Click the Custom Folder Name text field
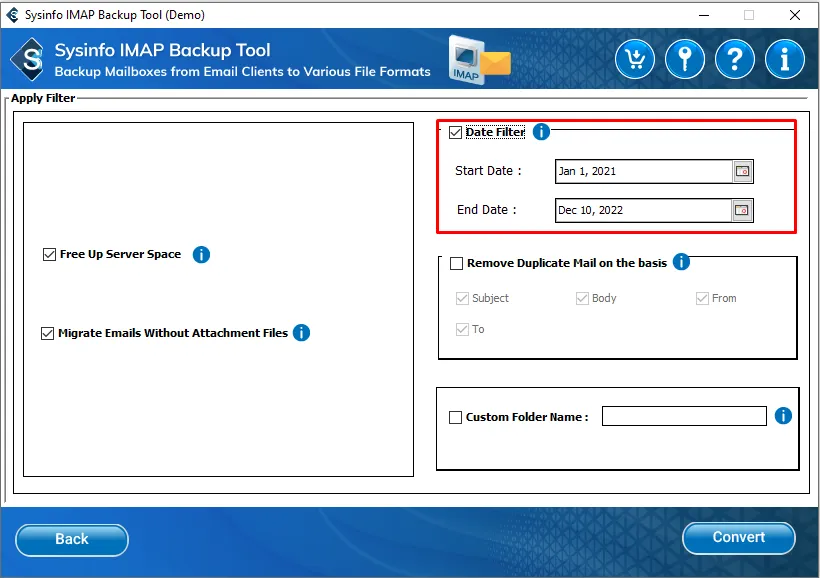This screenshot has height=578, width=820. [684, 416]
